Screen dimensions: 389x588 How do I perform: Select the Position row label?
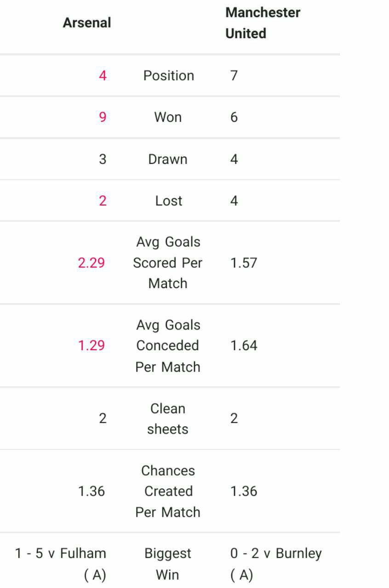(x=169, y=75)
